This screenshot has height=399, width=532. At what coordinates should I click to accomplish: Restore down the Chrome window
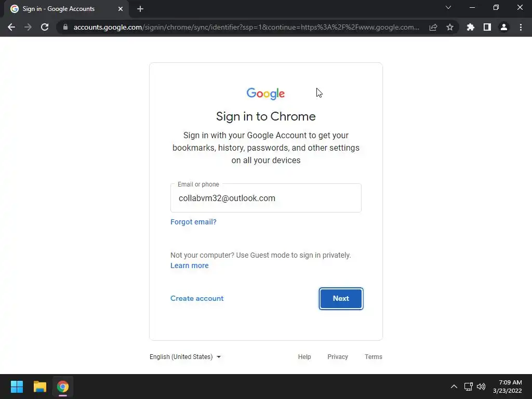[x=496, y=7]
